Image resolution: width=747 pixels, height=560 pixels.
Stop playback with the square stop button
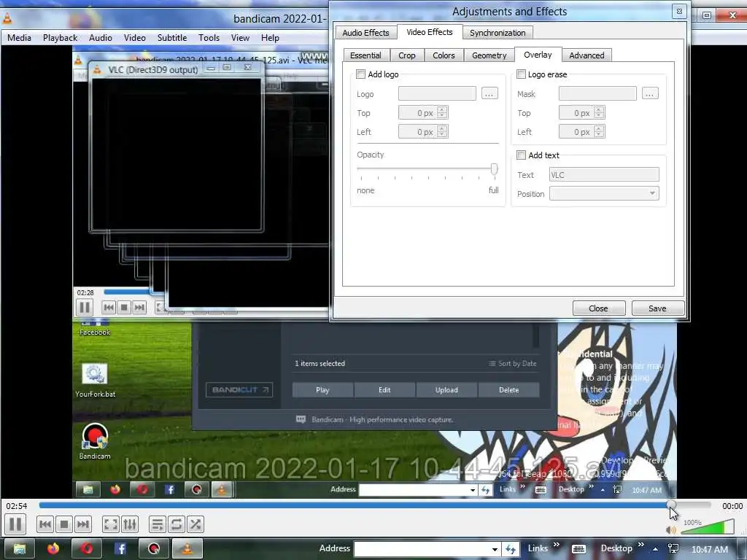tap(64, 525)
